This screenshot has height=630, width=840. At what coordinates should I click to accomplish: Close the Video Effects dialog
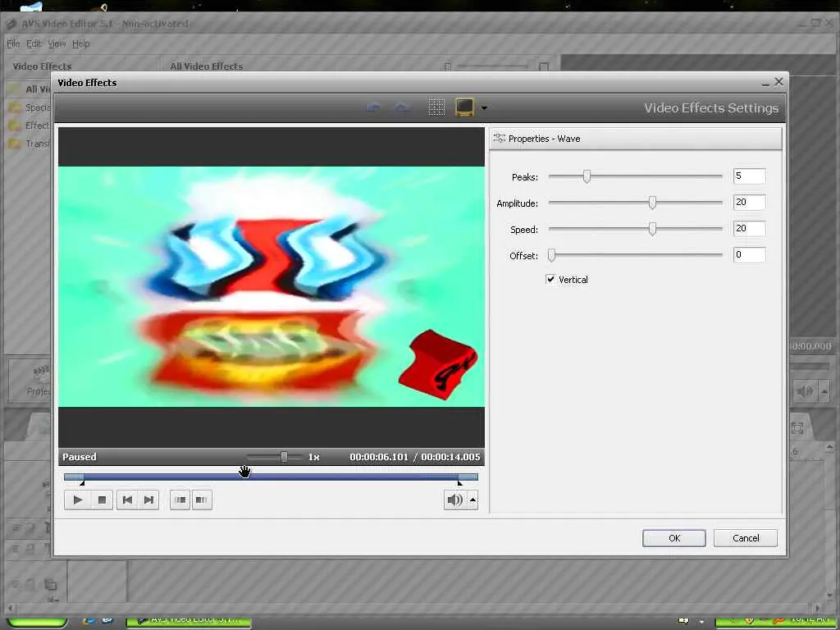click(x=778, y=81)
